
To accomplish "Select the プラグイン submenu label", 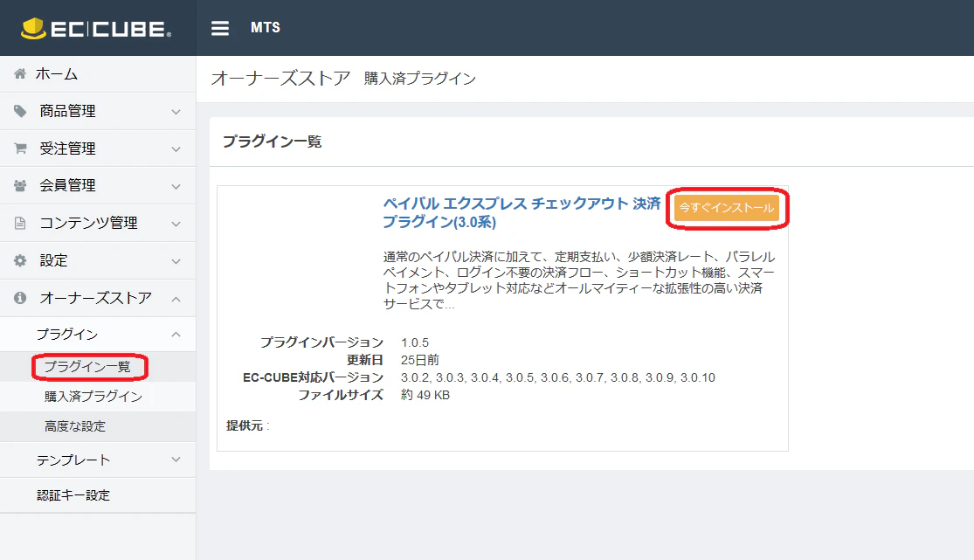I will [67, 335].
